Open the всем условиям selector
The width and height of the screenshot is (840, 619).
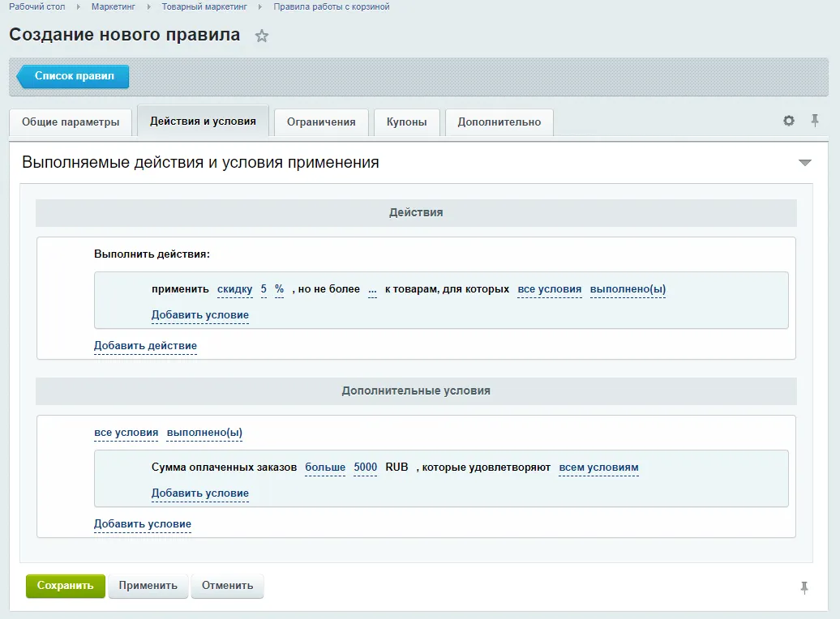click(598, 467)
